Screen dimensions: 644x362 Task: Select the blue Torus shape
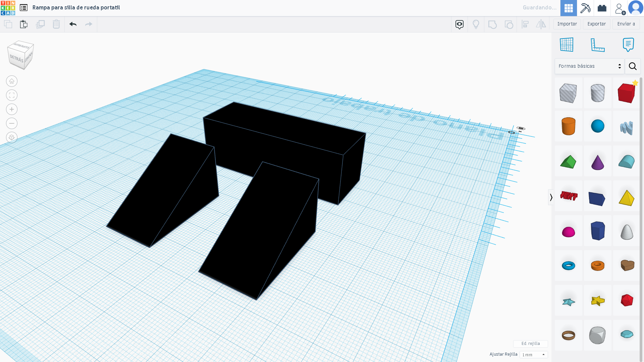[x=568, y=266]
